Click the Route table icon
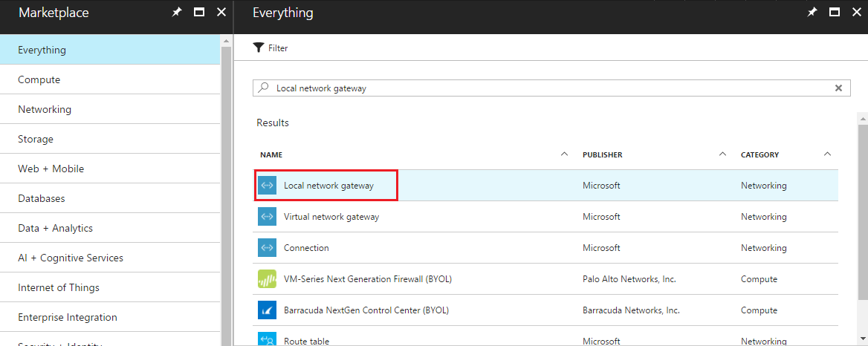Viewport: 868px width, 346px height. pos(267,340)
